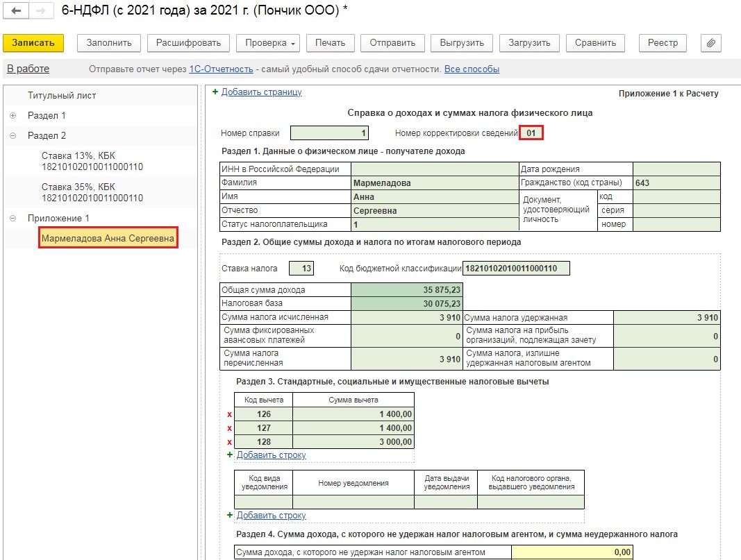Select Раздел 1 in the tree
Image resolution: width=741 pixels, height=560 pixels.
[x=47, y=116]
